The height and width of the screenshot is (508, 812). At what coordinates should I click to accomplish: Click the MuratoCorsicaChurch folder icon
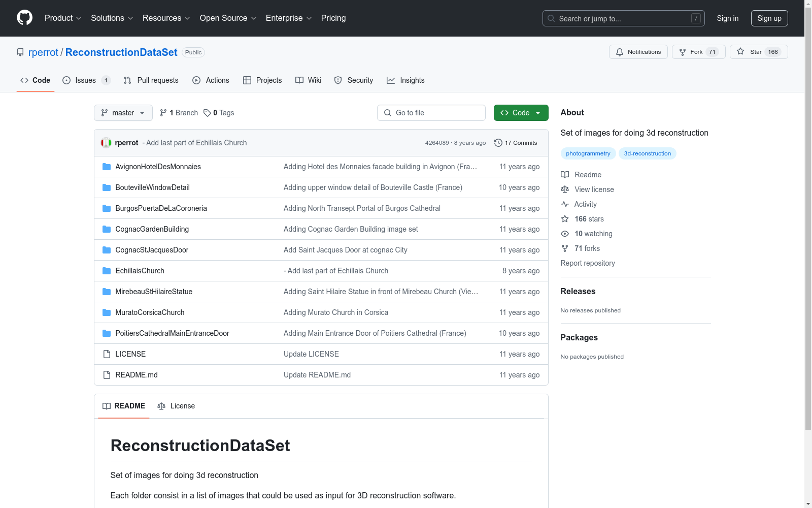[x=107, y=312]
